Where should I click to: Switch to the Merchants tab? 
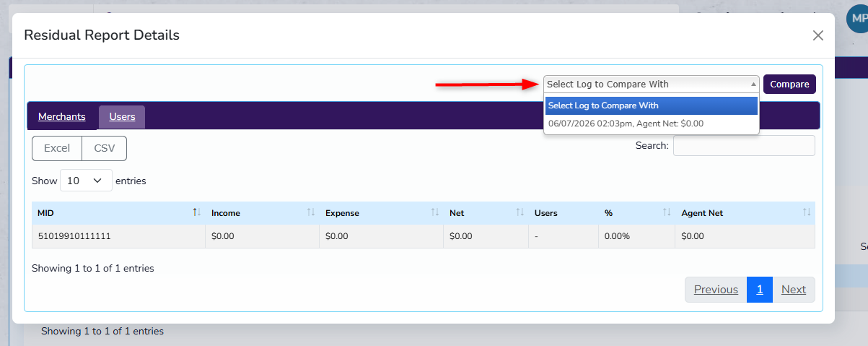click(62, 116)
